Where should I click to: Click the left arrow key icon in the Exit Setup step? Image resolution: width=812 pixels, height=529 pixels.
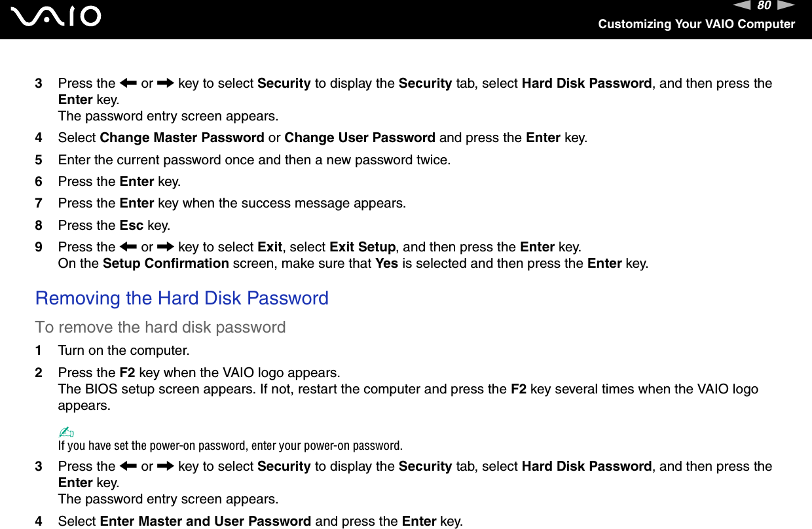[x=128, y=247]
